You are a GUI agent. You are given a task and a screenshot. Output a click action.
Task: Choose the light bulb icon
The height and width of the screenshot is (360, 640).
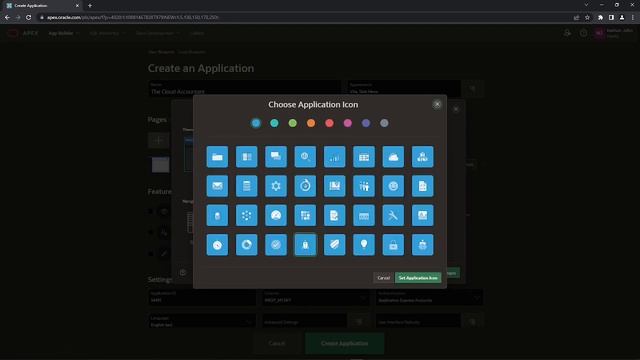(x=364, y=245)
